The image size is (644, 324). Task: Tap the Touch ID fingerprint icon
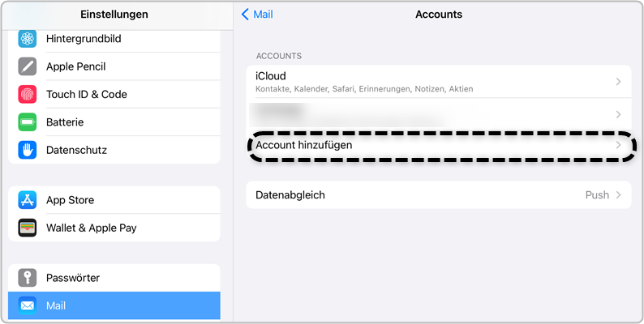(27, 94)
